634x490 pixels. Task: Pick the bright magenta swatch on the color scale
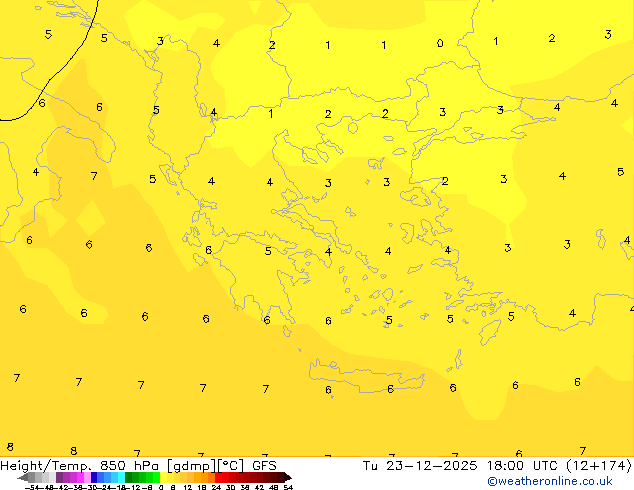pos(80,477)
